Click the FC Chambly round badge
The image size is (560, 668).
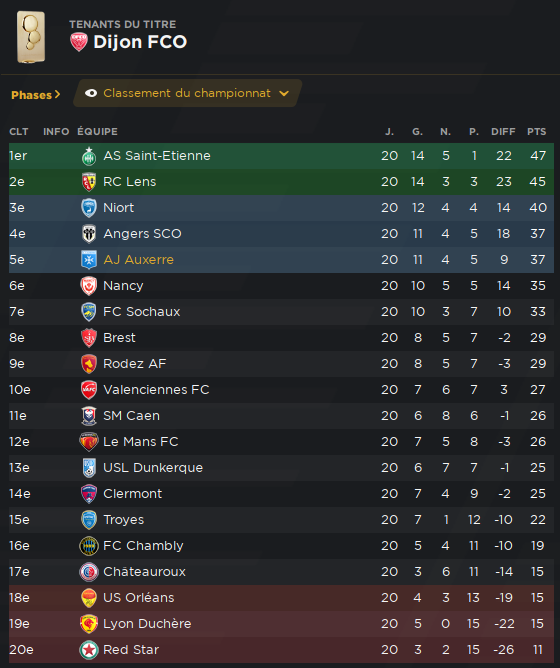click(89, 546)
